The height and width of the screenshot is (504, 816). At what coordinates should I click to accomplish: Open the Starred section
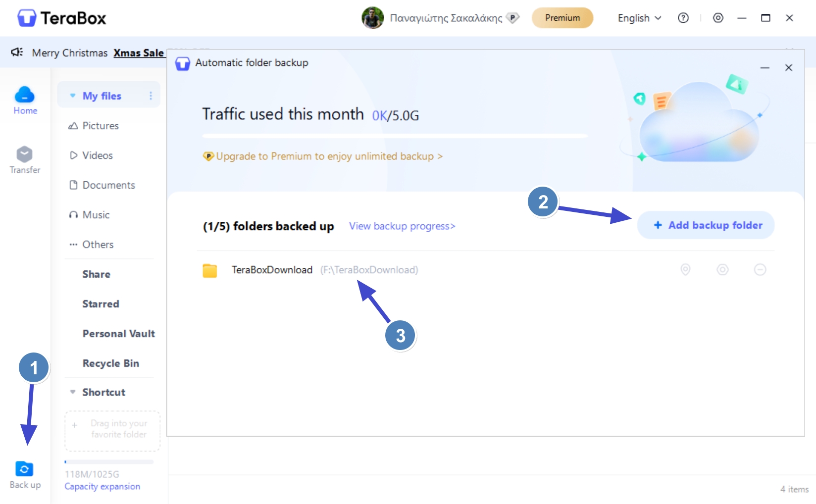click(x=101, y=304)
